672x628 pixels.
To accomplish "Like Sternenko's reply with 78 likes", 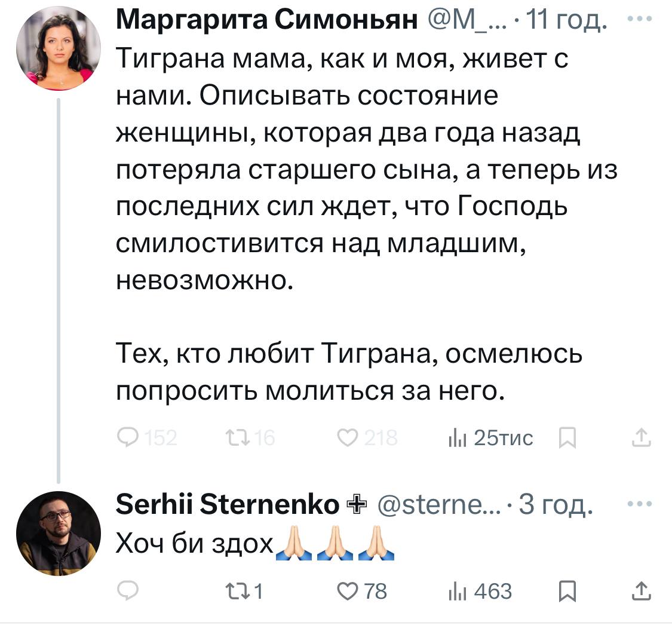I will pyautogui.click(x=346, y=592).
